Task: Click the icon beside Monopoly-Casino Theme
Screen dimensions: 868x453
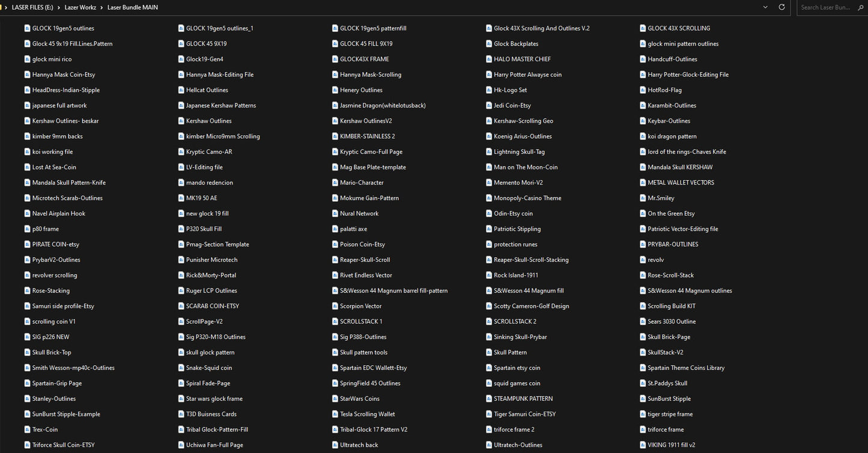Action: point(489,198)
